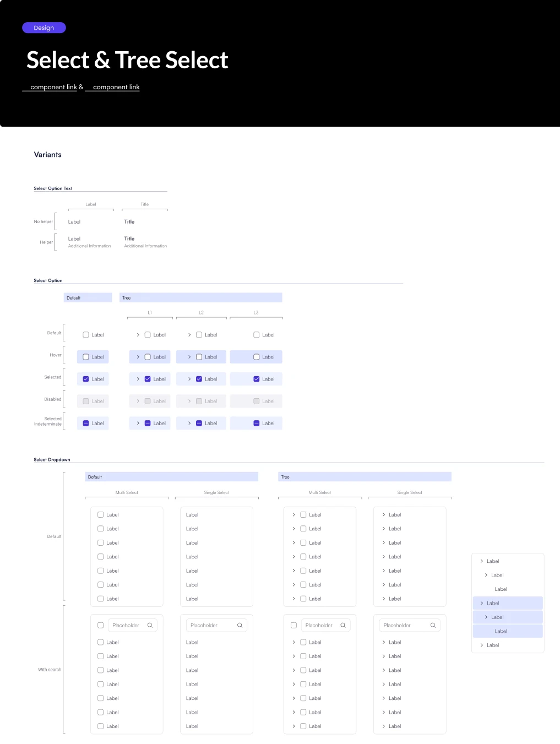The image size is (560, 744).
Task: Expand the Selected-state L1 option chevron
Action: 138,379
